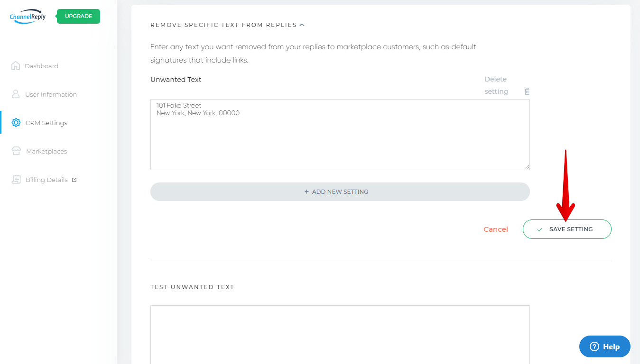Click the CRM Settings gear icon
Screen dimensions: 640x364
tap(16, 123)
